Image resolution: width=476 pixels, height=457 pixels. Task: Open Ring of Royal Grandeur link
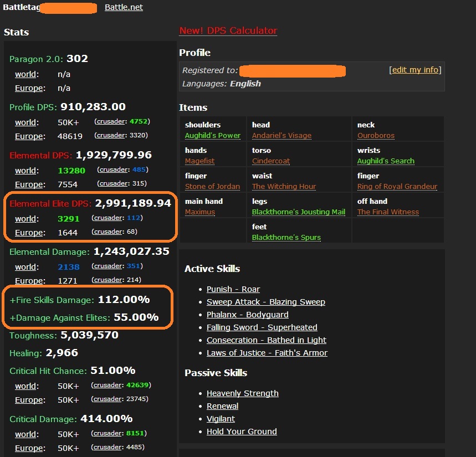(397, 186)
